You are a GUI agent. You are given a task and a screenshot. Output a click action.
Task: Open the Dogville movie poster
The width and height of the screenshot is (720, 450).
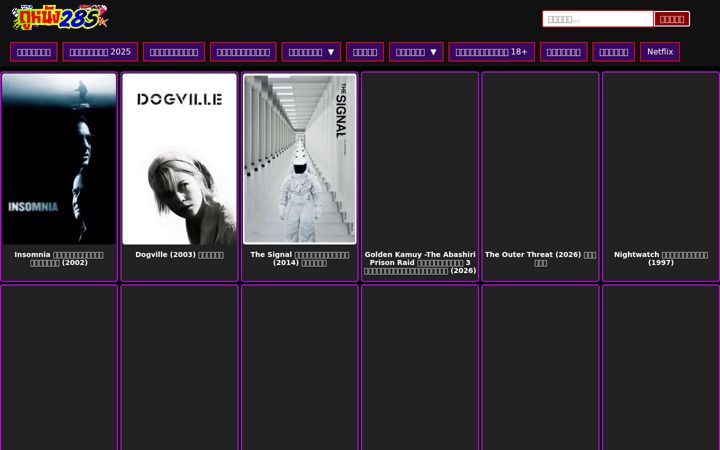point(180,159)
